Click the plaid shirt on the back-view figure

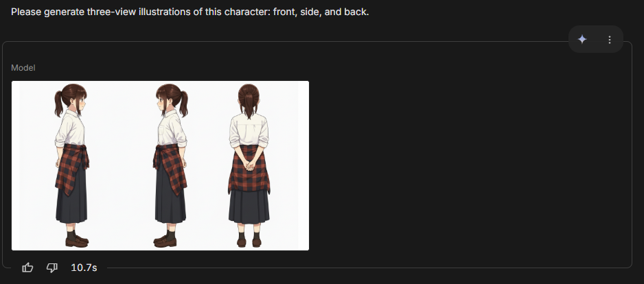[249, 169]
